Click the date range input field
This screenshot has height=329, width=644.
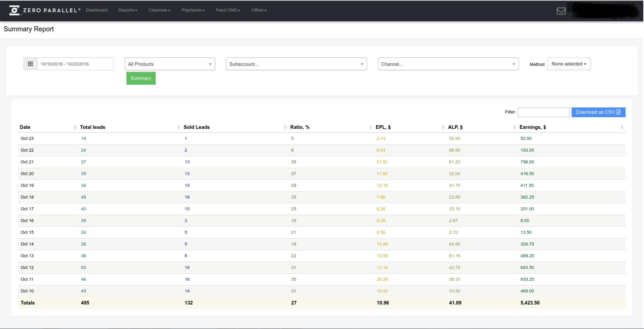point(75,64)
